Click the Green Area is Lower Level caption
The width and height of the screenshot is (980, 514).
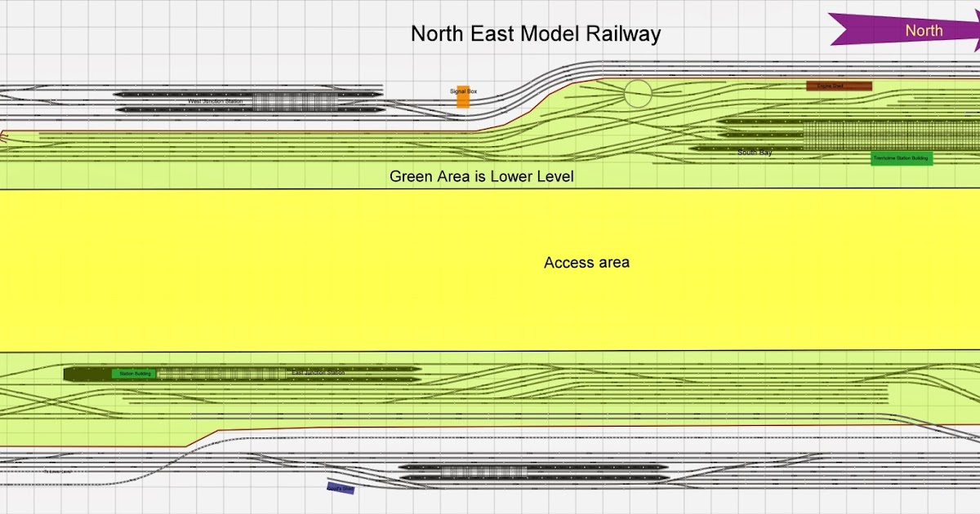(483, 176)
